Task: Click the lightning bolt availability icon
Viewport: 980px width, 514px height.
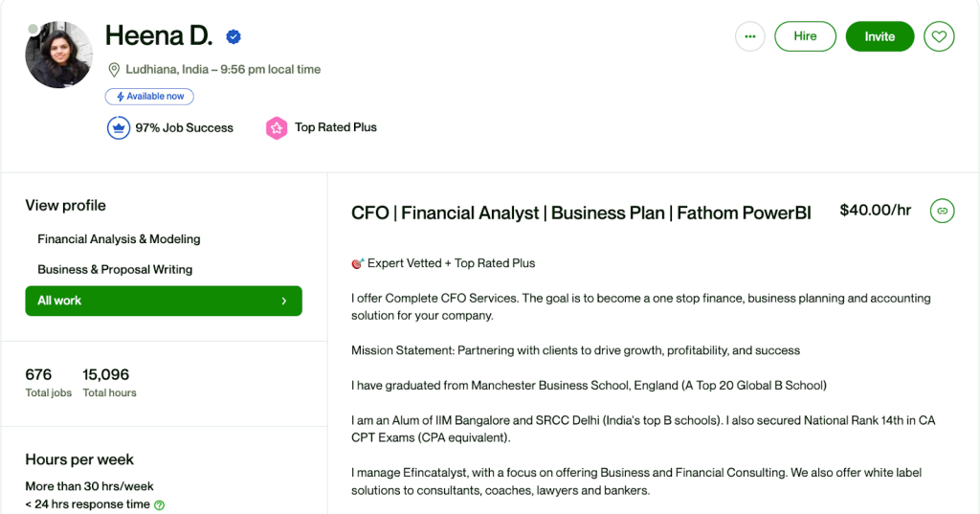Action: tap(120, 97)
